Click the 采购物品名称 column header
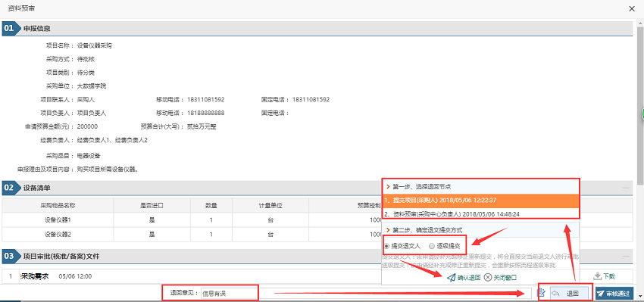The height and width of the screenshot is (302, 644). tap(58, 205)
